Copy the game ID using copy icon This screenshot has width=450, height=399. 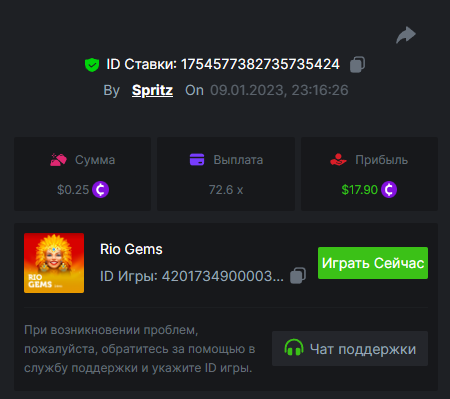point(298,276)
